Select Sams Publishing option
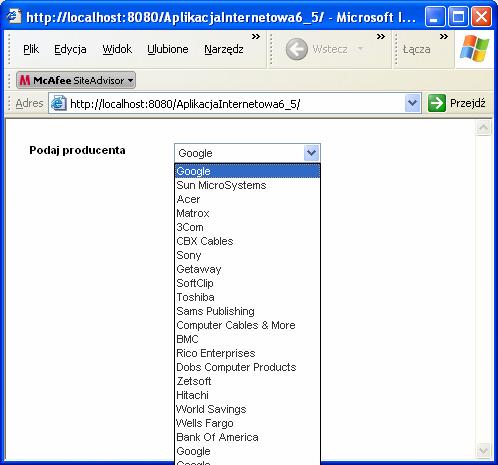 (x=247, y=311)
